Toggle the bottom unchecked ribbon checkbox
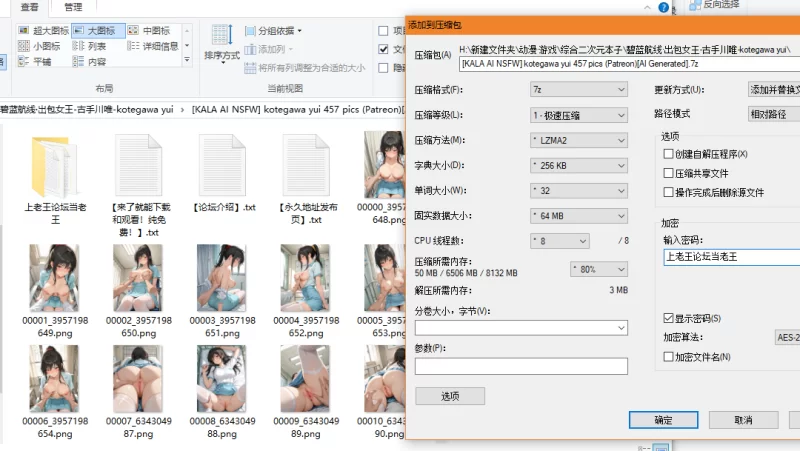This screenshot has width=800, height=451. [x=383, y=67]
